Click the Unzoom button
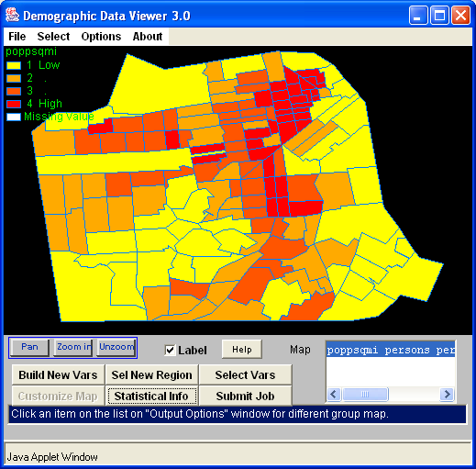The width and height of the screenshot is (476, 469). [116, 348]
